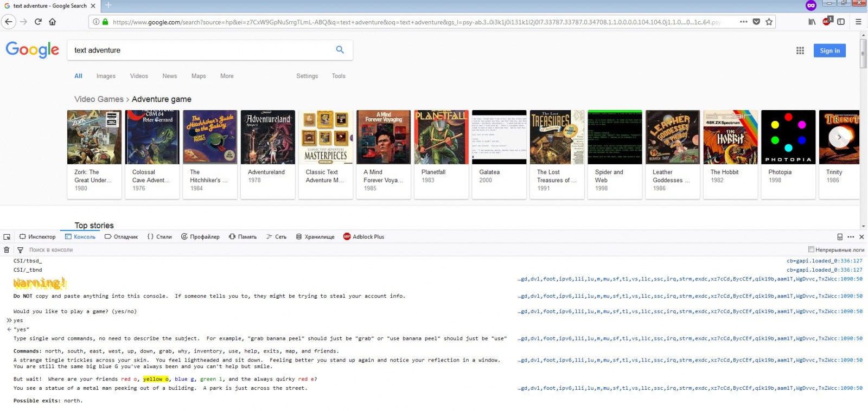Switch to the Videos search tab
The height and width of the screenshot is (411, 868).
139,76
